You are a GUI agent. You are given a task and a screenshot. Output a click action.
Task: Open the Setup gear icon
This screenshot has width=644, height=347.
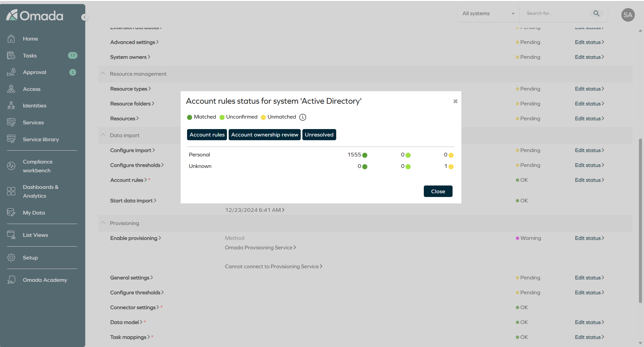click(x=11, y=257)
